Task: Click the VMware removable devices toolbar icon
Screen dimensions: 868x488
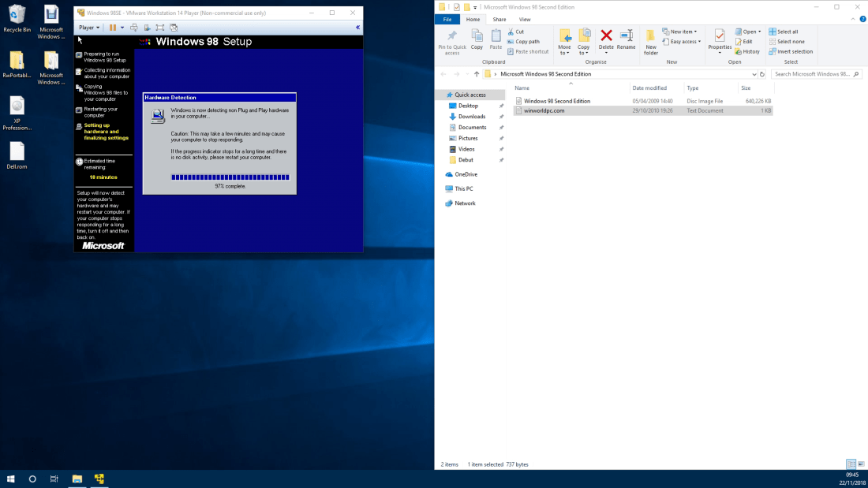Action: pos(148,27)
